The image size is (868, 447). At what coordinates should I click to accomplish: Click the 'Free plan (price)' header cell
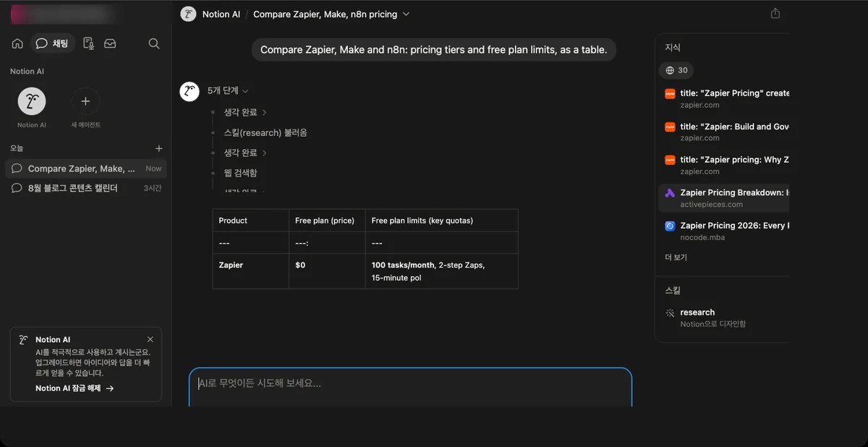(x=327, y=221)
